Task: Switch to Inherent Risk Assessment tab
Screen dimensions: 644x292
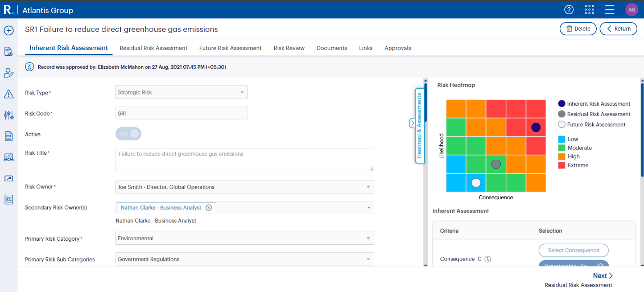Action: (x=69, y=48)
